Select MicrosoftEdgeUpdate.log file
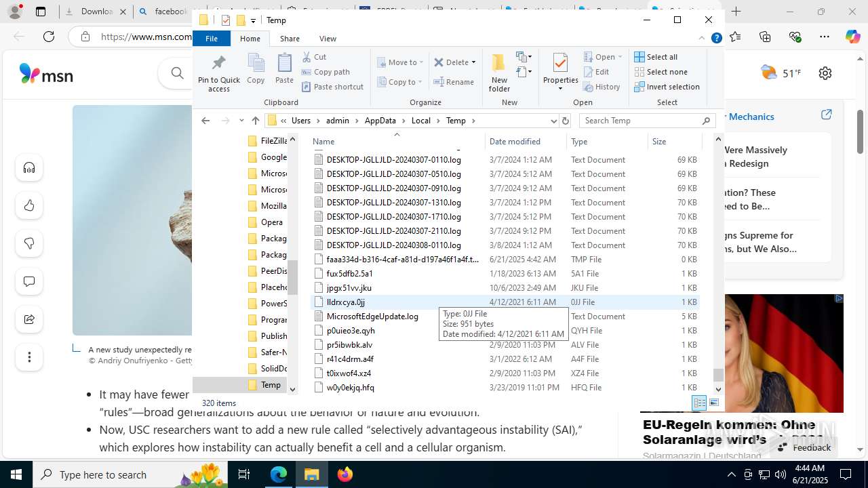868x488 pixels. [505, 317]
